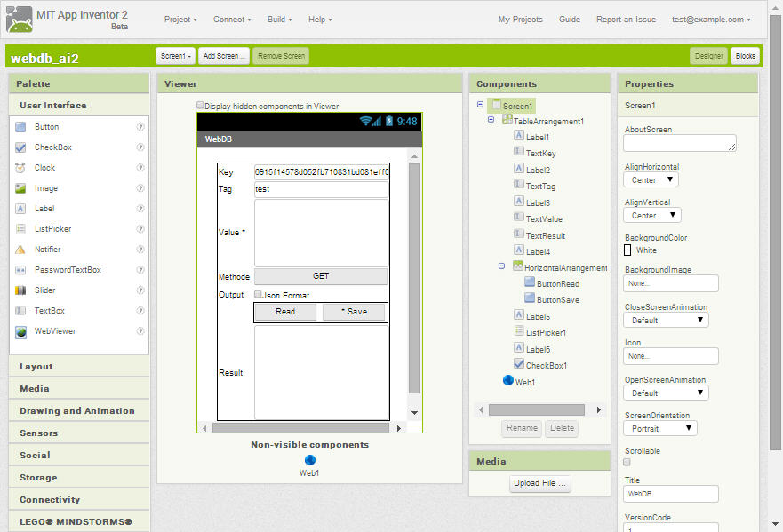Open help for WebViewer component
783x532 pixels.
[x=140, y=331]
